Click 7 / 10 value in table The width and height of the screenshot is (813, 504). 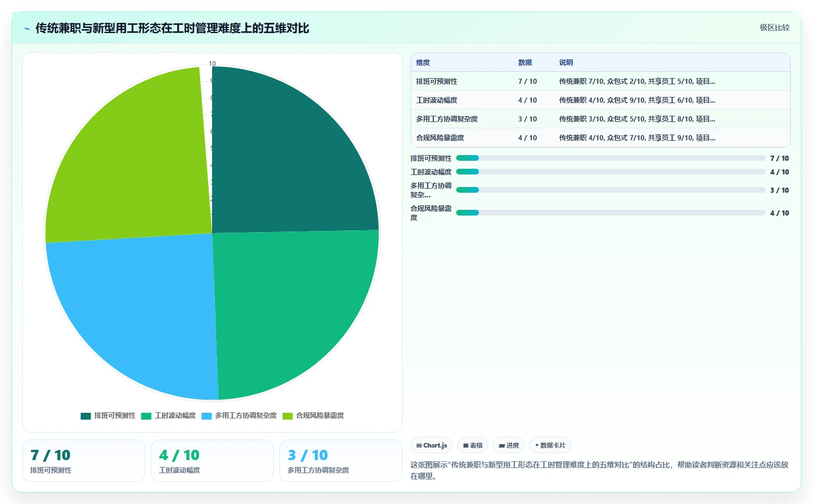tap(527, 82)
